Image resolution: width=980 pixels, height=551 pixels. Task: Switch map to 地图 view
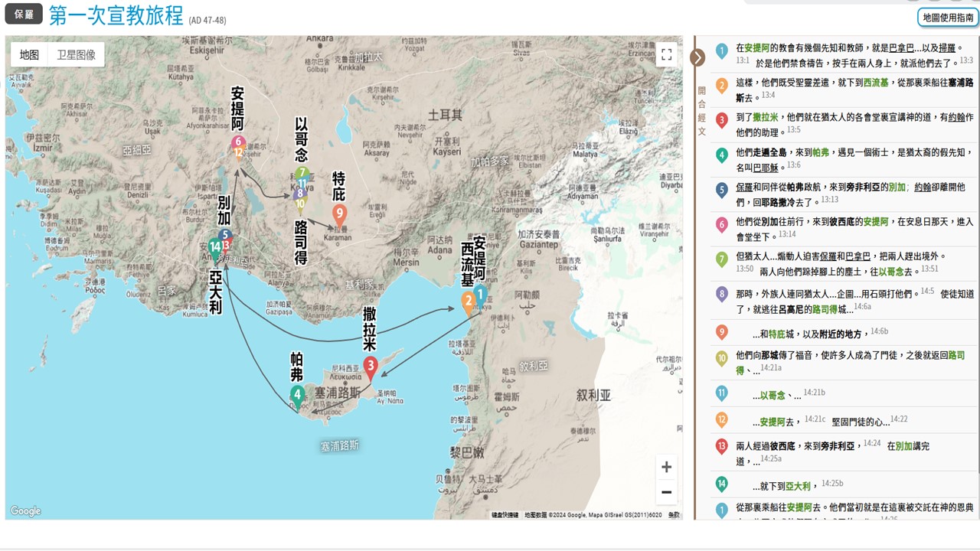coord(30,55)
